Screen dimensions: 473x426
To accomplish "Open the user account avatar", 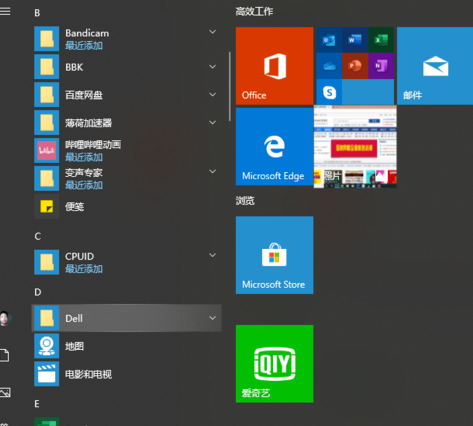I will click(x=4, y=319).
